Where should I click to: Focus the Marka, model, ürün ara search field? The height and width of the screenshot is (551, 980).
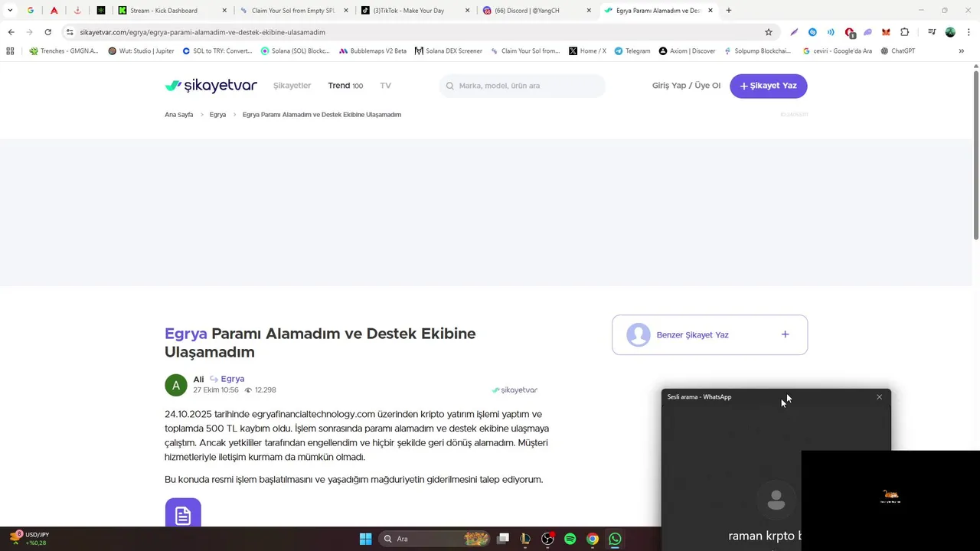tap(522, 86)
